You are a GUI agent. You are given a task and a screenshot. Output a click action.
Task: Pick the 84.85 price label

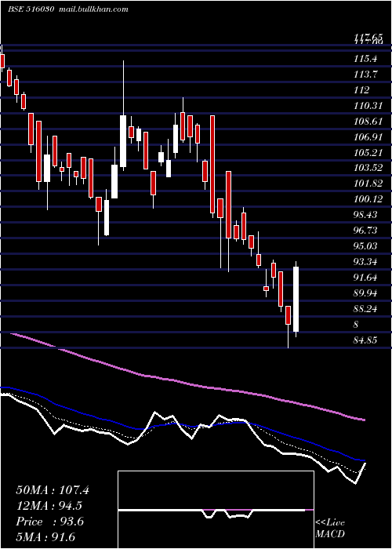(x=366, y=340)
